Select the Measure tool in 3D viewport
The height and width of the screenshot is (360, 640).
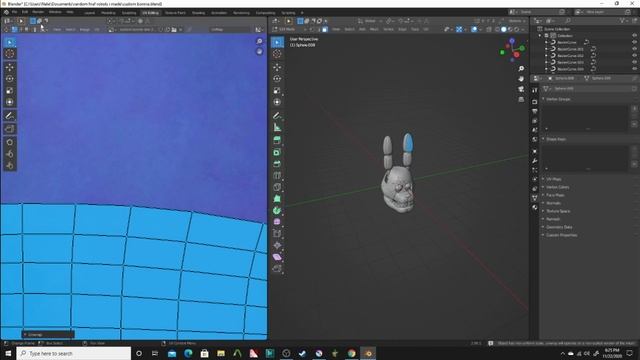(277, 128)
